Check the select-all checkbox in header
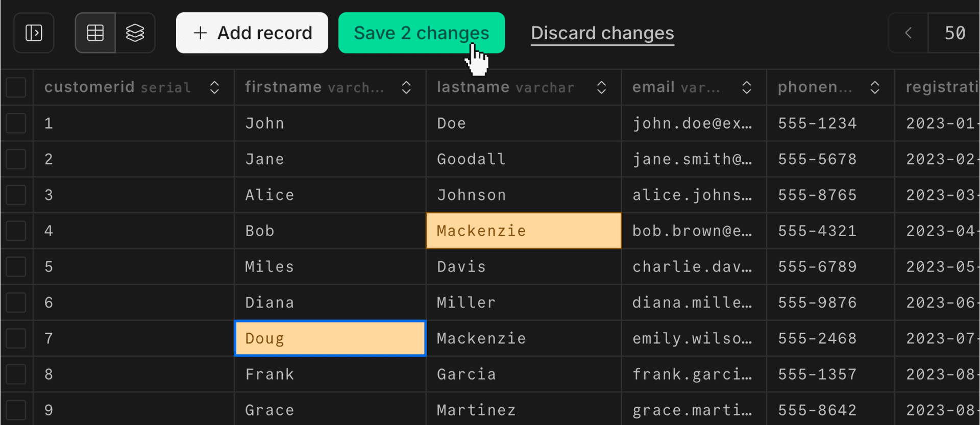This screenshot has height=425, width=980. (x=17, y=87)
